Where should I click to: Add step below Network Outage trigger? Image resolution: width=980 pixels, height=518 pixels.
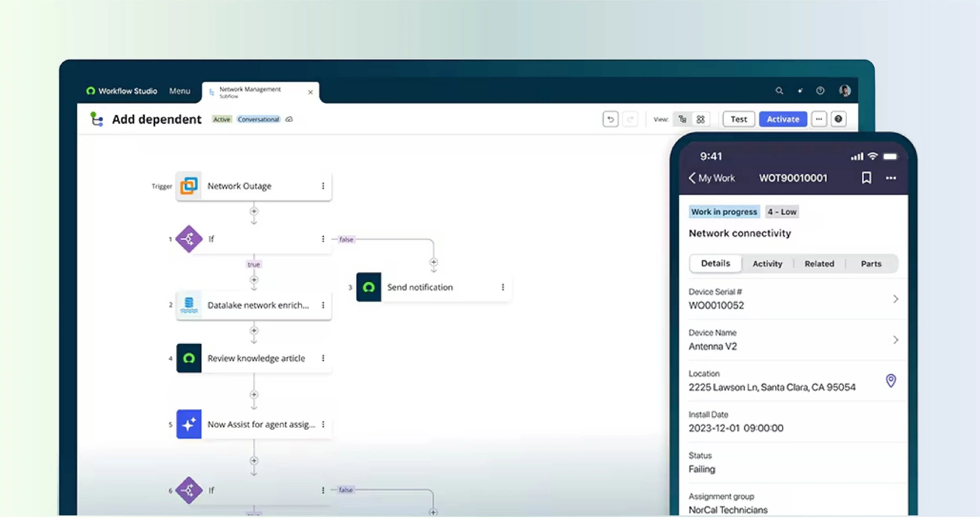[x=254, y=212]
